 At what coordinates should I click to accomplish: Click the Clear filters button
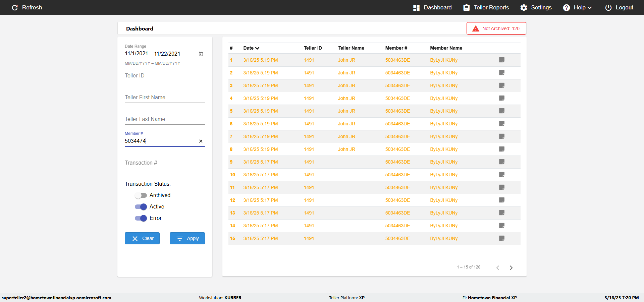(142, 238)
